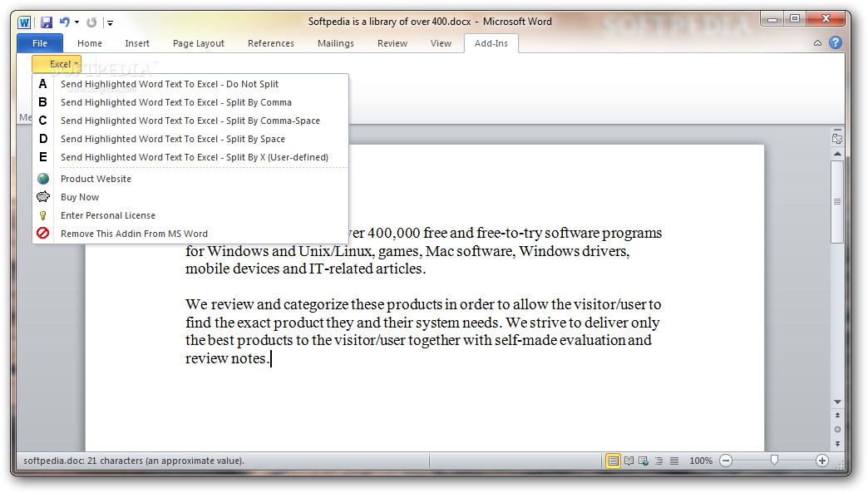
Task: Switch to the Home tab
Action: 90,43
